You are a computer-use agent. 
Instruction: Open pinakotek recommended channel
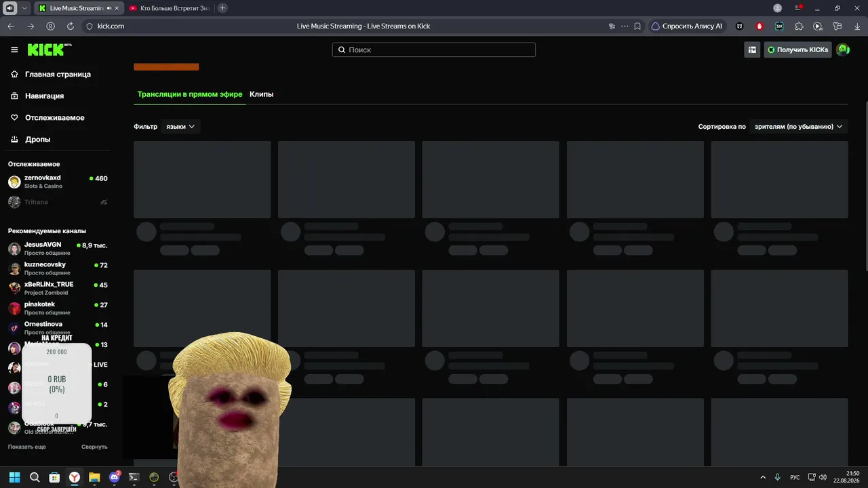pos(58,308)
